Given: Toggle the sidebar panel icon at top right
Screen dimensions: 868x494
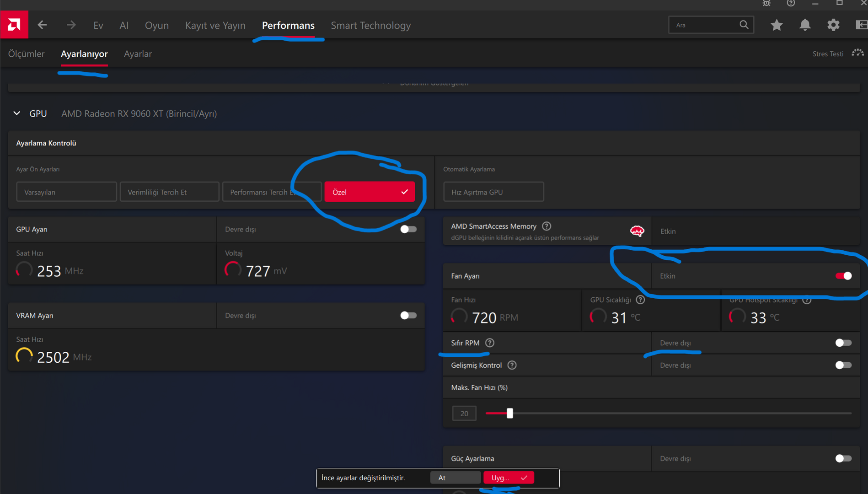Looking at the screenshot, I should [862, 25].
